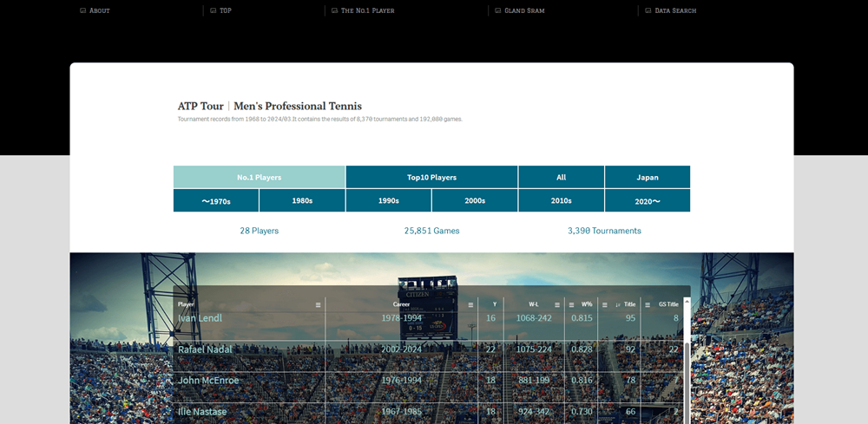Show All players category
Viewport: 868px width, 424px height.
561,177
